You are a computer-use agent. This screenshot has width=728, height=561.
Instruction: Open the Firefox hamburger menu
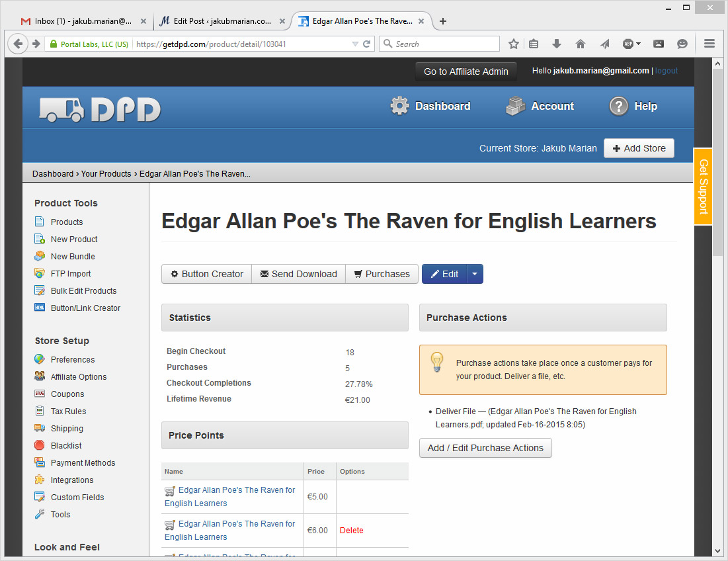tap(709, 44)
